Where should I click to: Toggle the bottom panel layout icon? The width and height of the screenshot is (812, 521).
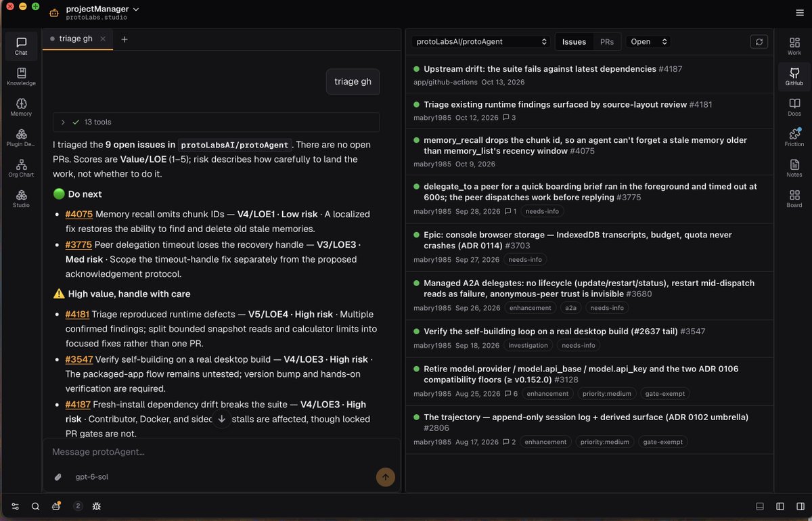tap(760, 506)
